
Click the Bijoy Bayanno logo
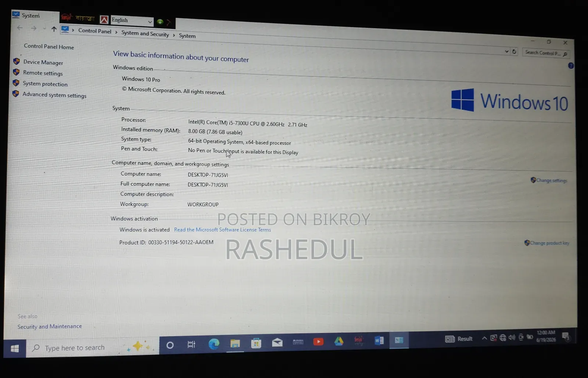[x=78, y=18]
